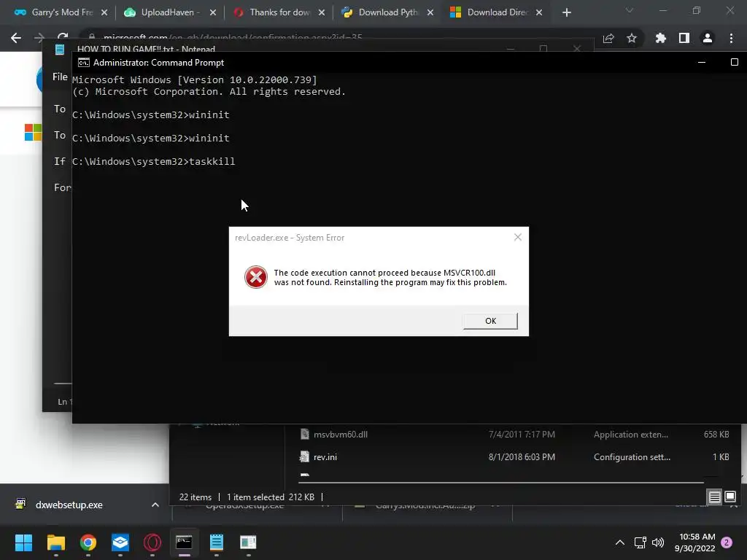Click the 658 KB size cell
Screen dimensions: 747x560
click(x=716, y=435)
